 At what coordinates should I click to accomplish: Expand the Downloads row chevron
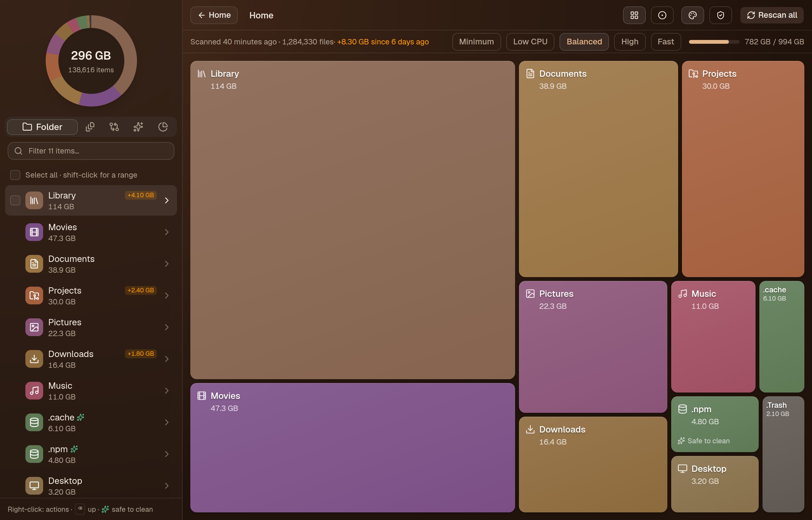point(167,359)
